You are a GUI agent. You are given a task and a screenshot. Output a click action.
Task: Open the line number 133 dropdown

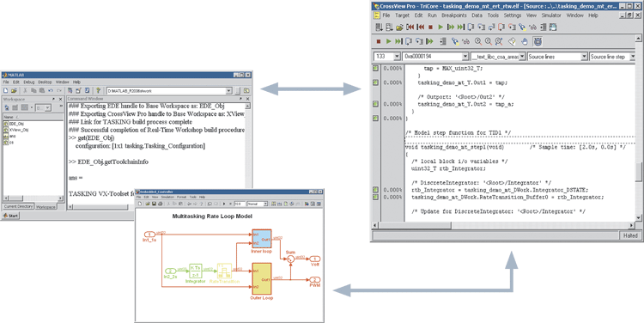pyautogui.click(x=397, y=57)
